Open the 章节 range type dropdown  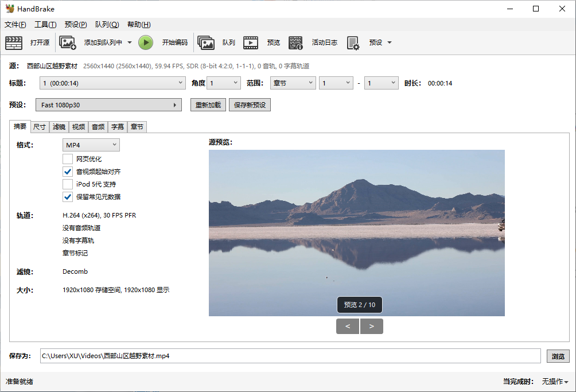[293, 83]
